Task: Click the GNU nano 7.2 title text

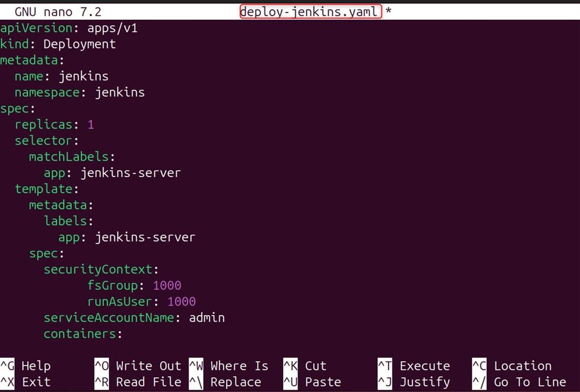Action: click(58, 12)
